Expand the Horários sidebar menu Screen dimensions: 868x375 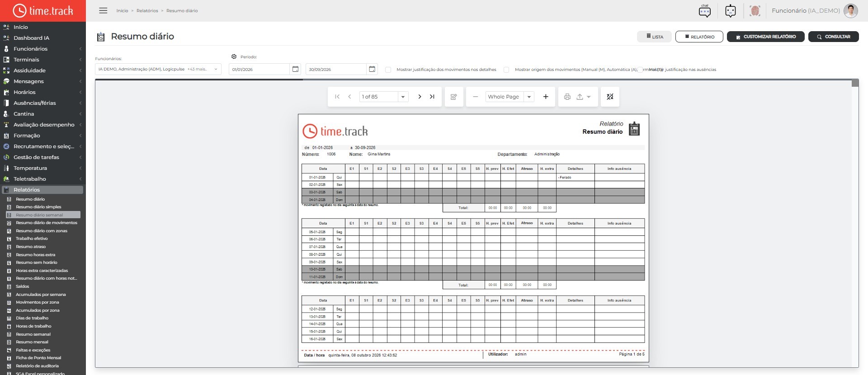click(43, 92)
